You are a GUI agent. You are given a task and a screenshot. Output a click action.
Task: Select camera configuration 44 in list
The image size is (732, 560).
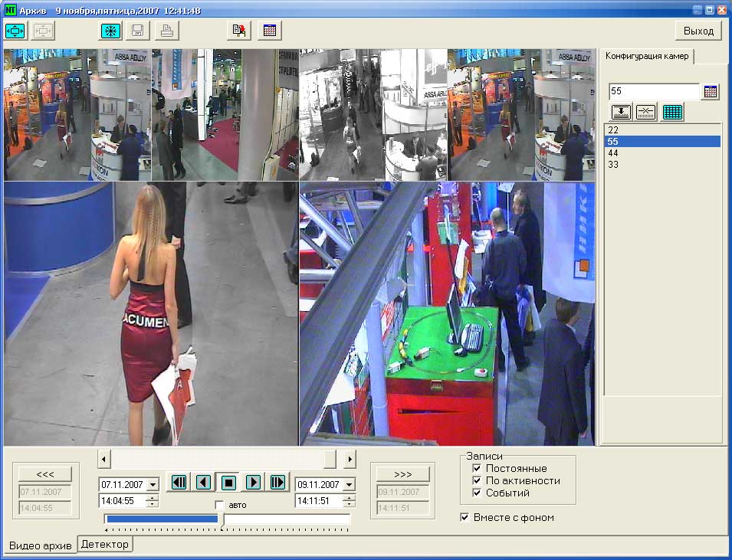pyautogui.click(x=613, y=153)
